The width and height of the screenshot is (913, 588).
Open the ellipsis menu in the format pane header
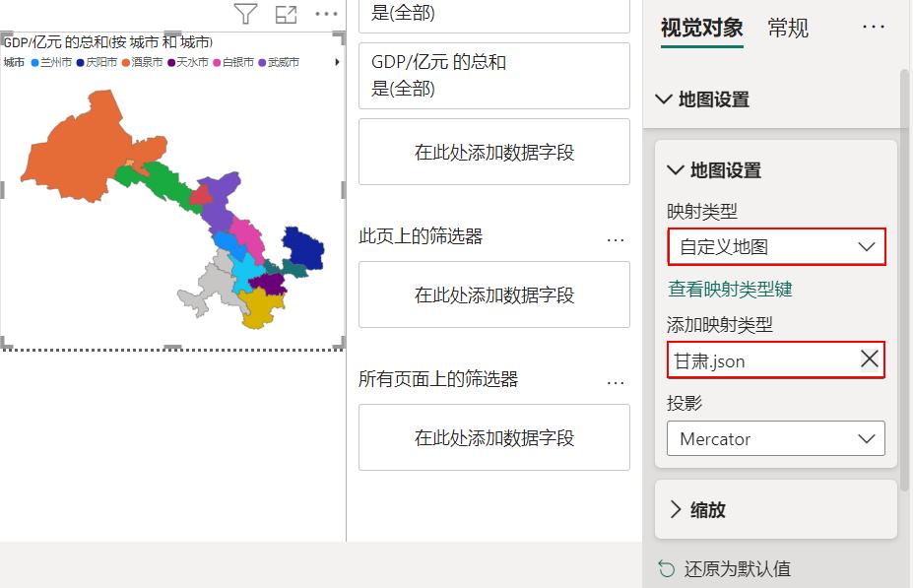pyautogui.click(x=874, y=27)
